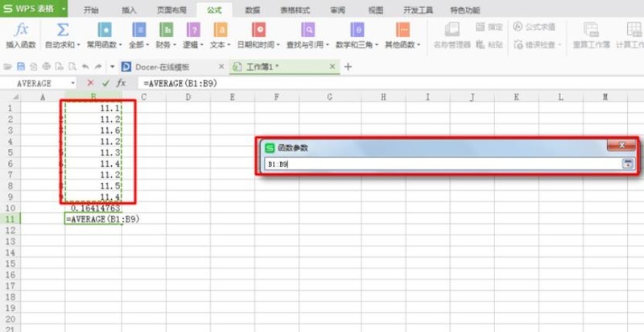Open the 常用函数 star icon
Viewport: 644px width, 332px height.
105,30
